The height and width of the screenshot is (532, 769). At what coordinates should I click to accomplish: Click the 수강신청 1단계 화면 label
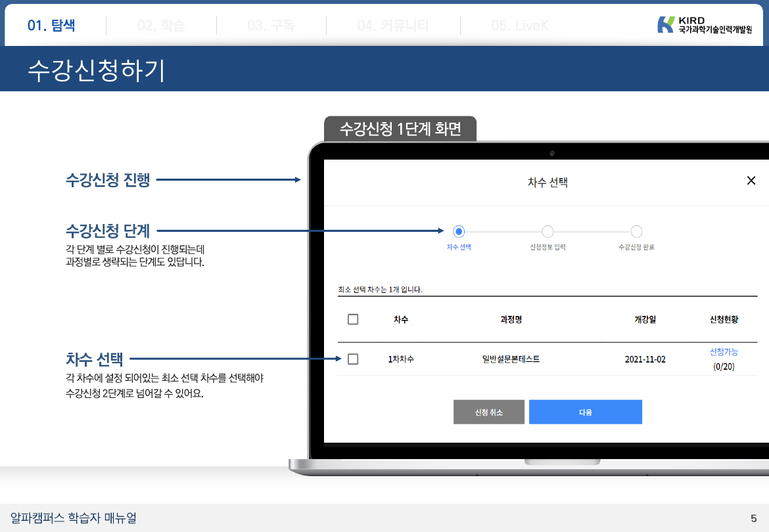(400, 129)
